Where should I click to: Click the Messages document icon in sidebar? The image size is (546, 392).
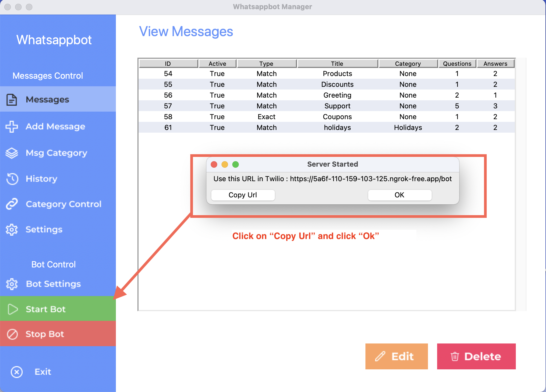pyautogui.click(x=12, y=100)
